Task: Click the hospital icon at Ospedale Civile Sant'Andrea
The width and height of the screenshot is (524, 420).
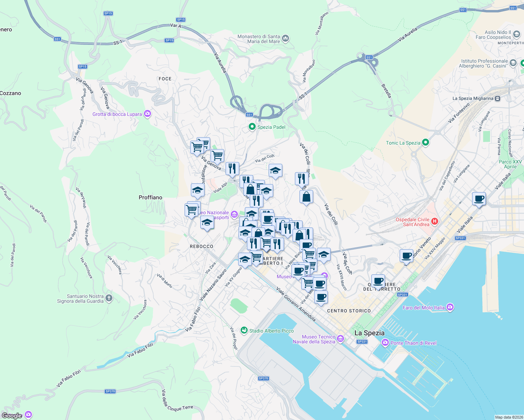Action: click(x=435, y=222)
